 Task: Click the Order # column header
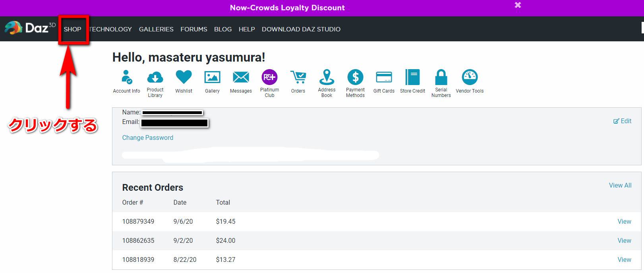pos(132,202)
